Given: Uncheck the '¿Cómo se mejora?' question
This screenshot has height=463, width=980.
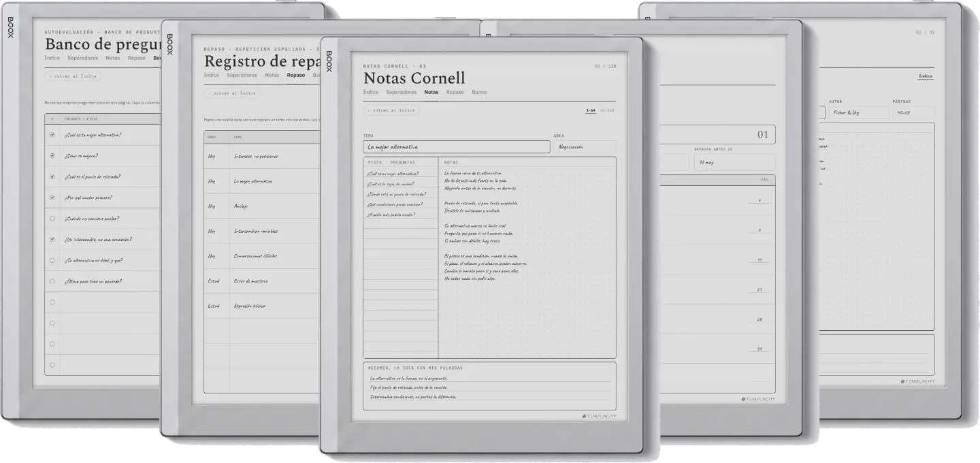Looking at the screenshot, I should (52, 156).
